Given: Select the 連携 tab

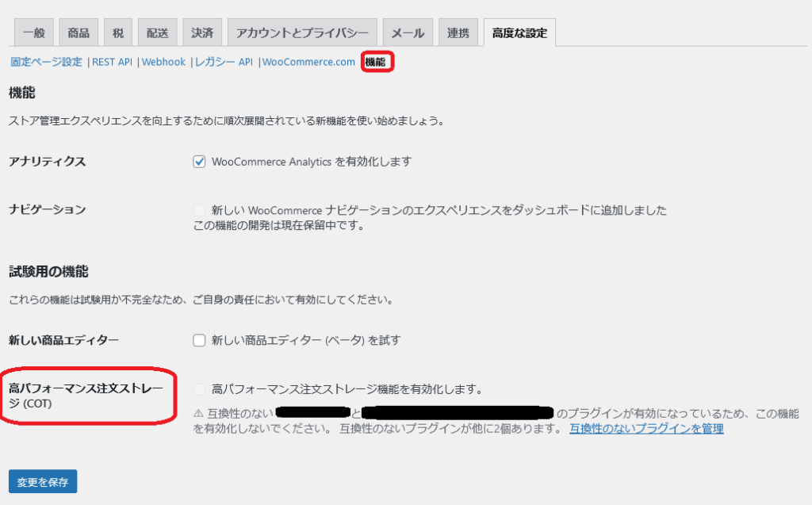Looking at the screenshot, I should point(458,33).
